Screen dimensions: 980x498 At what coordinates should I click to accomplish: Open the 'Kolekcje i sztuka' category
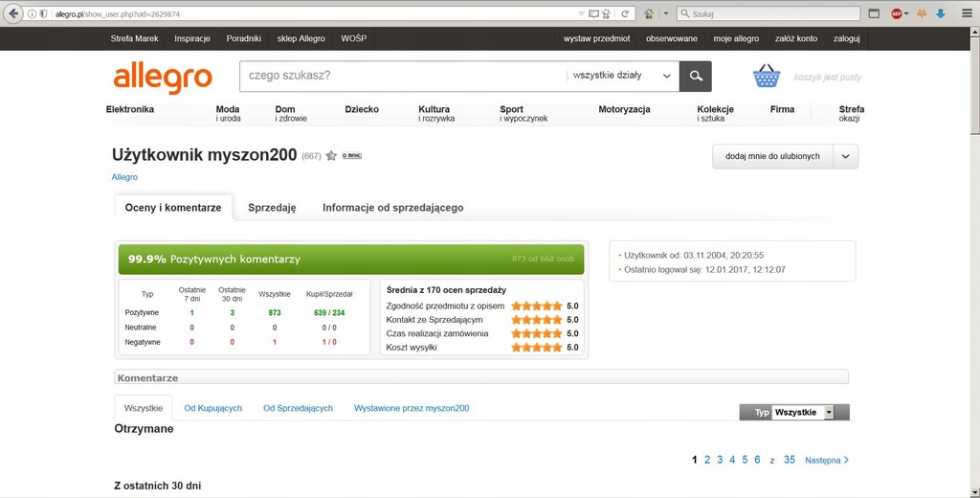(715, 113)
